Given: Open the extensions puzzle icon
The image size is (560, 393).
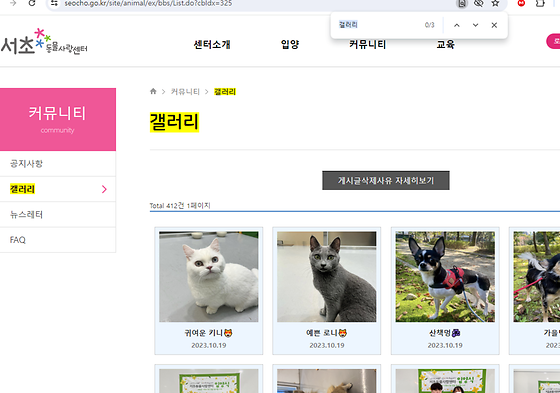Looking at the screenshot, I should tap(540, 3).
